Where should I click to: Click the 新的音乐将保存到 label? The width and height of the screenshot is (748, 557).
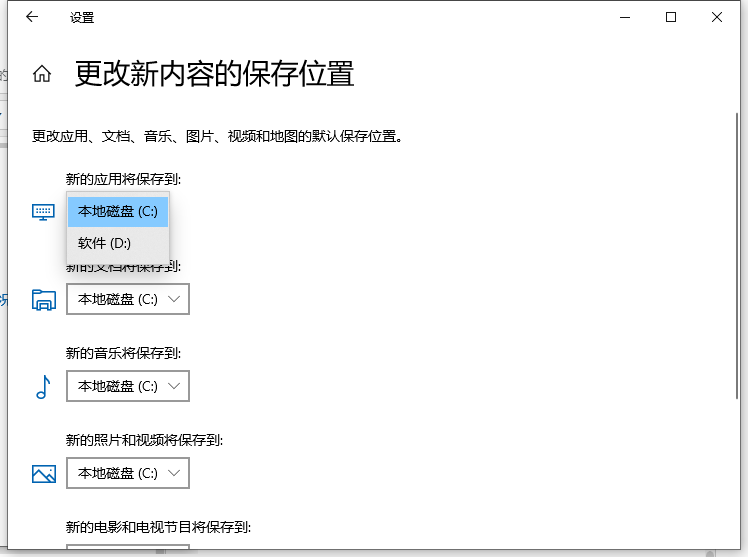123,353
